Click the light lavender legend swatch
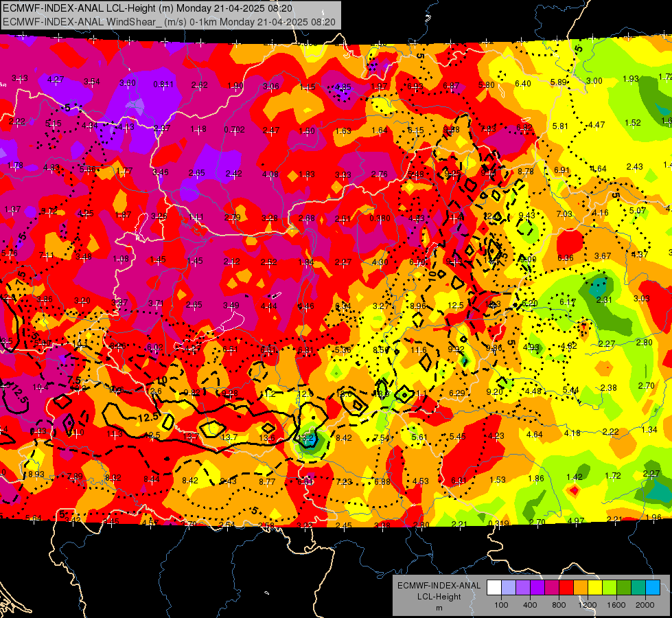Viewport: 672px width, 618px height. 509,588
